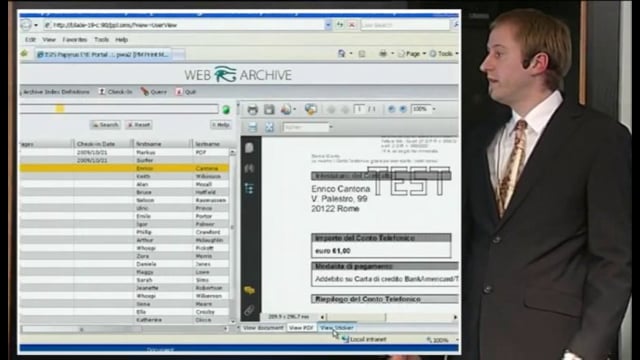Switch to View Sticker tab
Viewport: 640px width, 360px height.
pyautogui.click(x=337, y=328)
